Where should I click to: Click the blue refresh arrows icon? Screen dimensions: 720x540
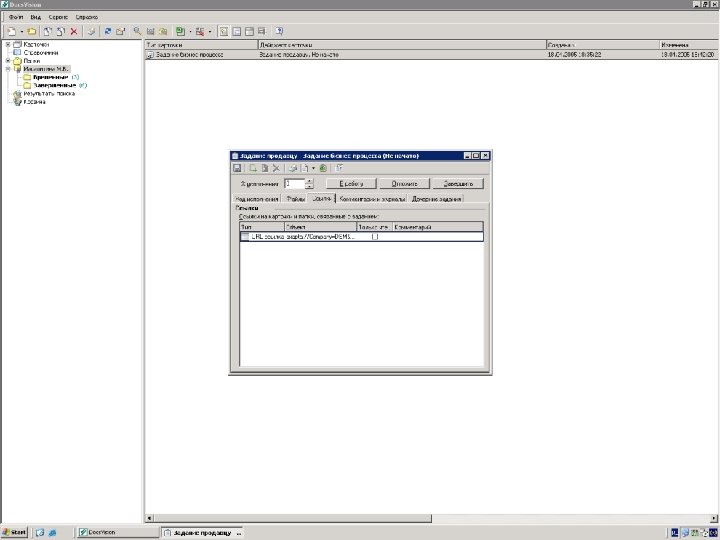pos(108,31)
